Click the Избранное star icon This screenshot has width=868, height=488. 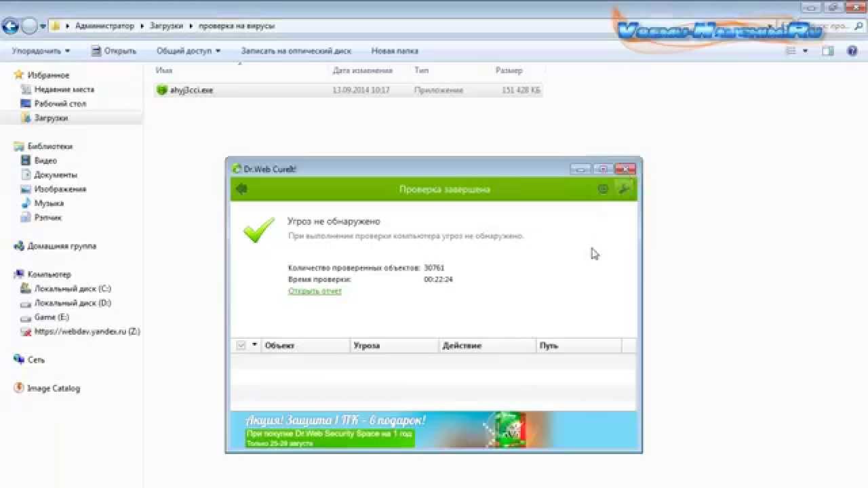click(x=19, y=75)
